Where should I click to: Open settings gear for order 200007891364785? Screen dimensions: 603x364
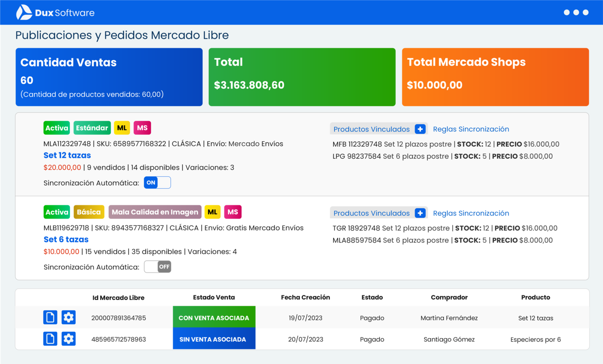[69, 318]
